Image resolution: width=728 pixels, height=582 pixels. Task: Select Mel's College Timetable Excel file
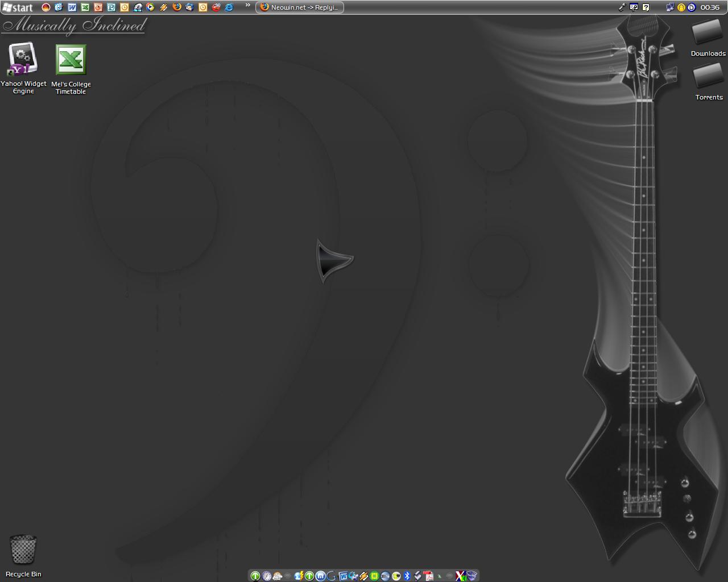coord(71,69)
